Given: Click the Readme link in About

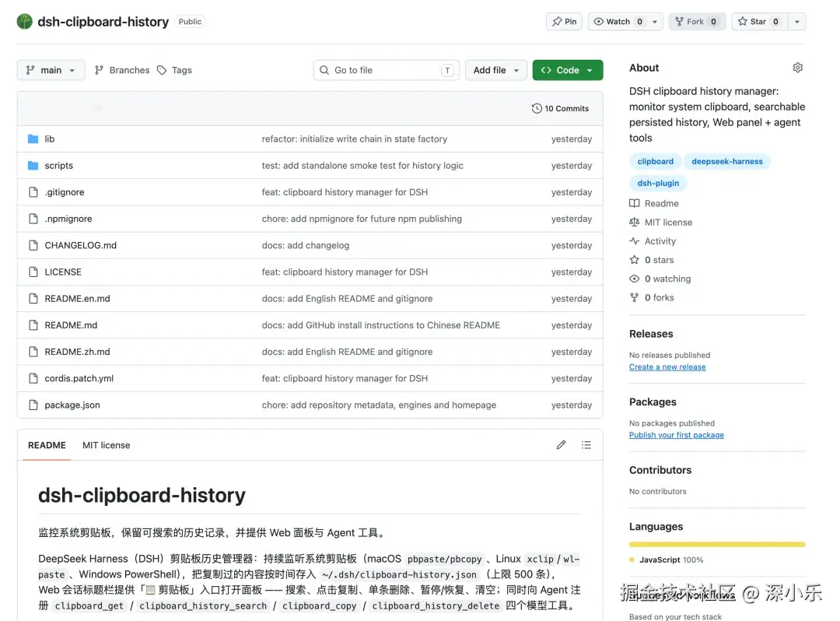Looking at the screenshot, I should tap(662, 204).
